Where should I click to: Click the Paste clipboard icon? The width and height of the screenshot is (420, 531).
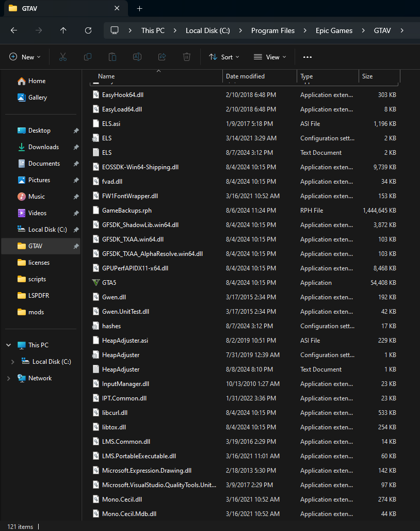point(112,57)
